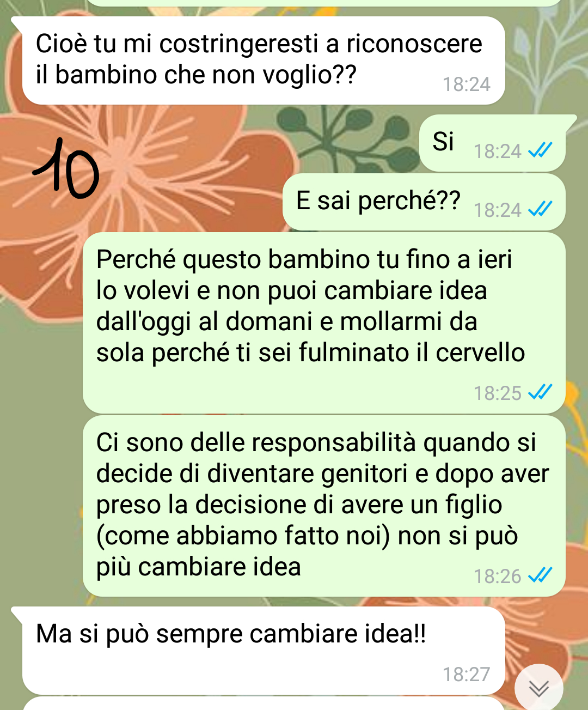Viewport: 588px width, 710px height.
Task: Select message 'Cioè tu mi costringeresti a riconoscere'
Action: tap(264, 60)
